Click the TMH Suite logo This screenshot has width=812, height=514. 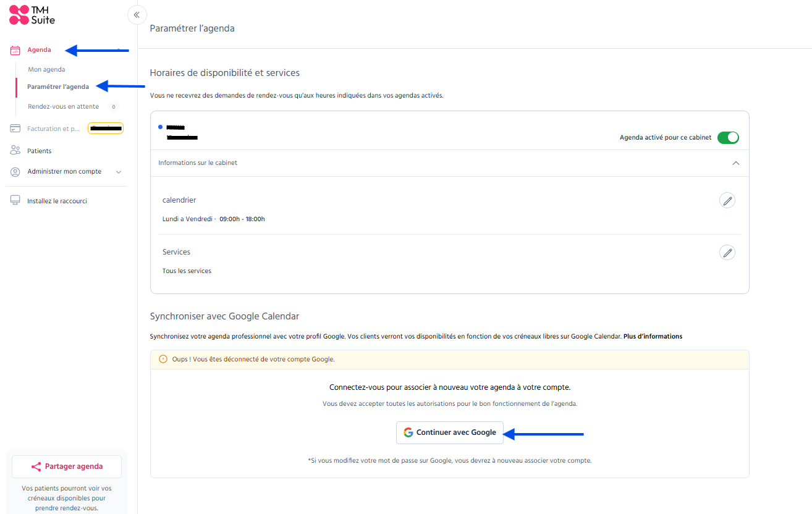click(32, 15)
